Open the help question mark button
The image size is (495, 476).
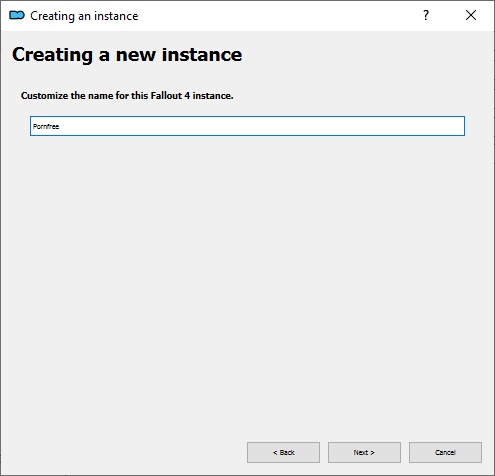[426, 15]
